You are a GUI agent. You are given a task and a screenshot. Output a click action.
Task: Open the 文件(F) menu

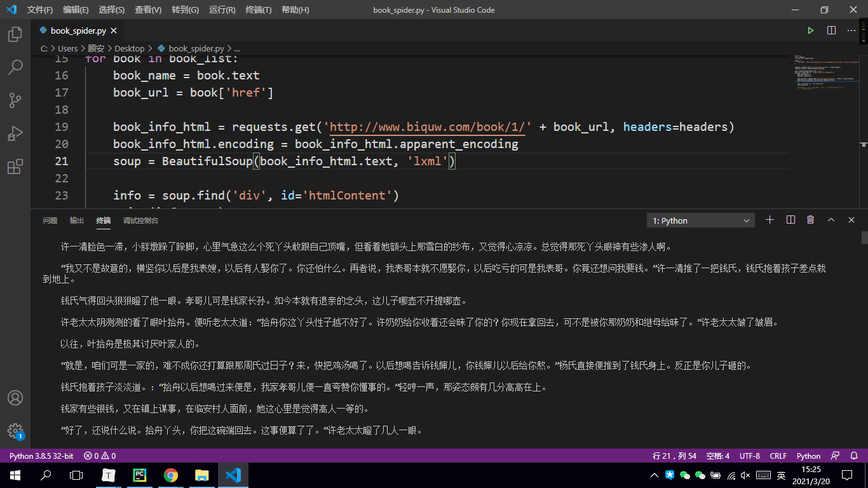point(40,10)
